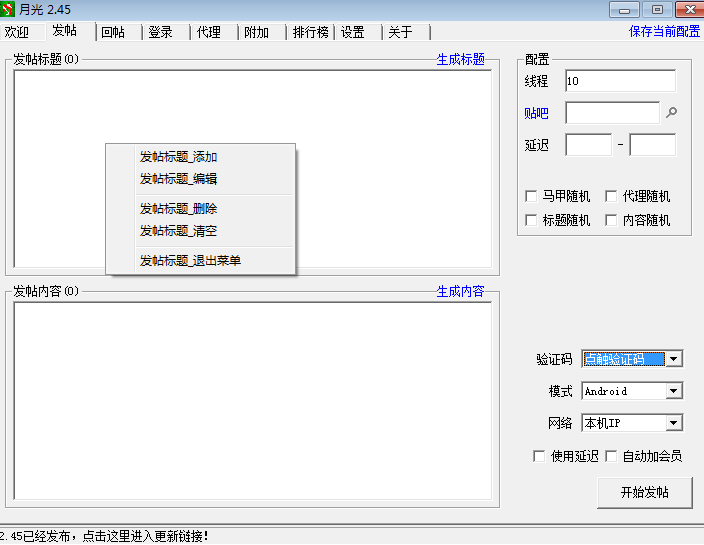The height and width of the screenshot is (545, 704).
Task: Toggle the 自动加会员 checkbox
Action: coord(612,456)
